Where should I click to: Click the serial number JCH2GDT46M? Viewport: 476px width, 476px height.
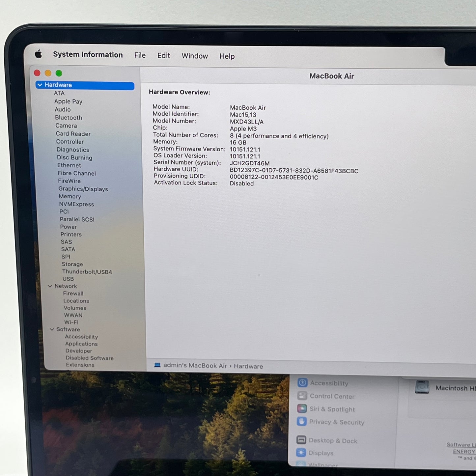click(250, 163)
